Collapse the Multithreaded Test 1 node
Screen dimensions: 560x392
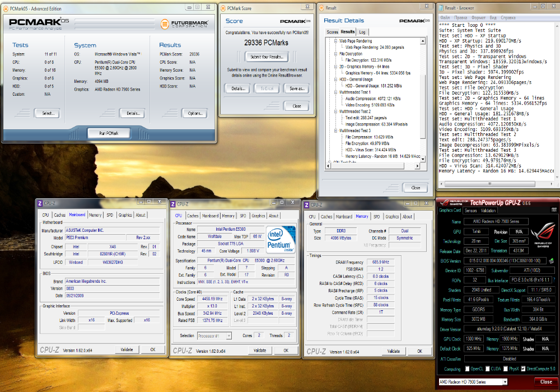pyautogui.click(x=335, y=92)
